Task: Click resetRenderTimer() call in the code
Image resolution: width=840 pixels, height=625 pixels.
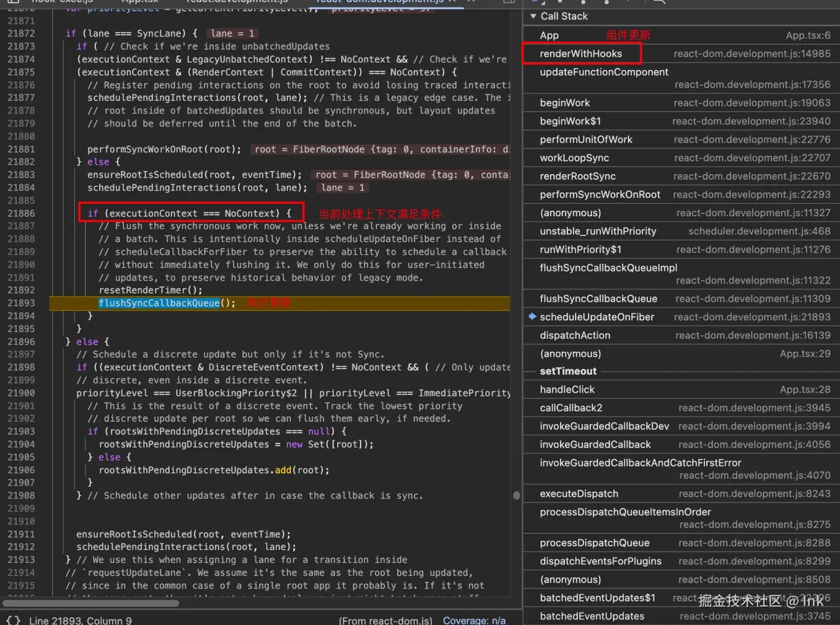Action: 151,290
